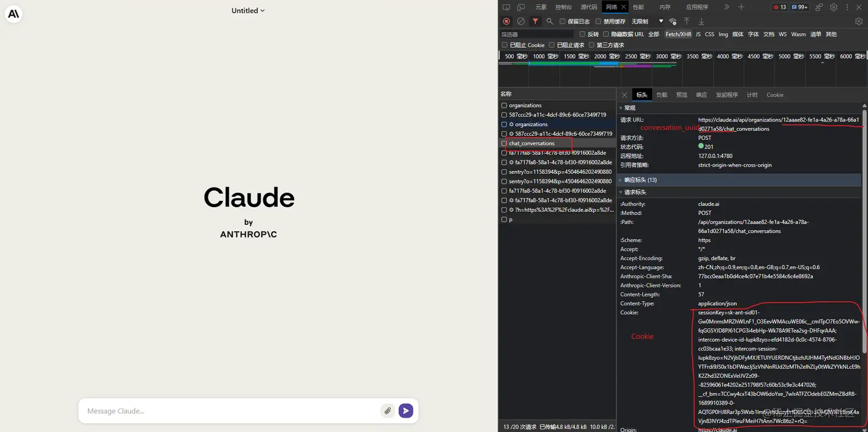868x432 pixels.
Task: Filter requests by Fetch/XHR
Action: coord(678,34)
